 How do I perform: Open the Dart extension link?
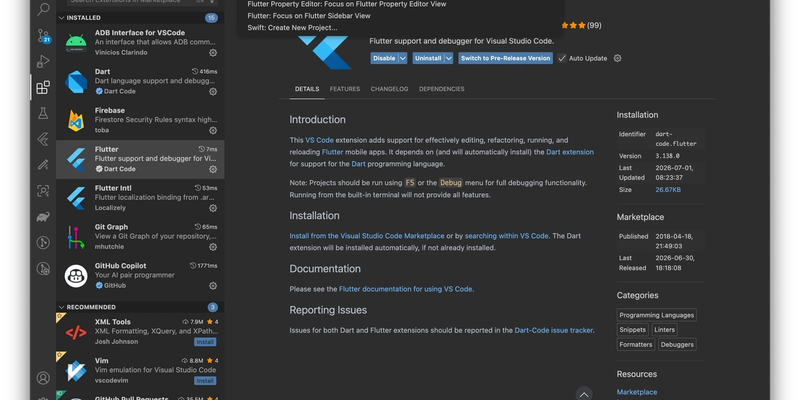click(570, 152)
